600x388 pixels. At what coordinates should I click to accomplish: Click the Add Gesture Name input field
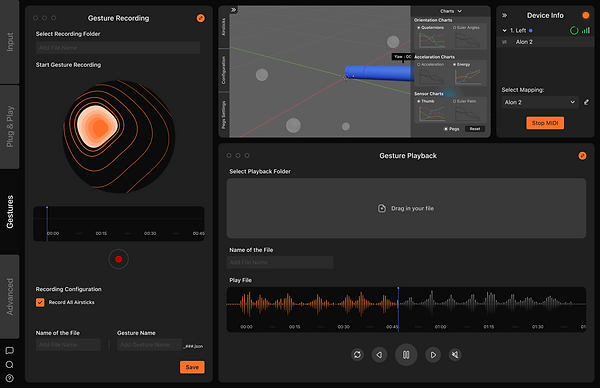tap(149, 344)
